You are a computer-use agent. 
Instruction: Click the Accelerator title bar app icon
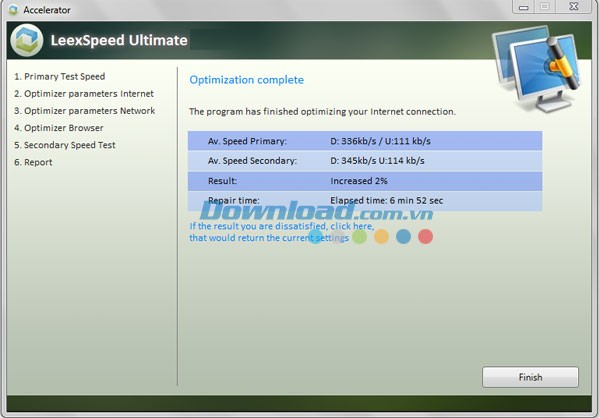(x=11, y=8)
